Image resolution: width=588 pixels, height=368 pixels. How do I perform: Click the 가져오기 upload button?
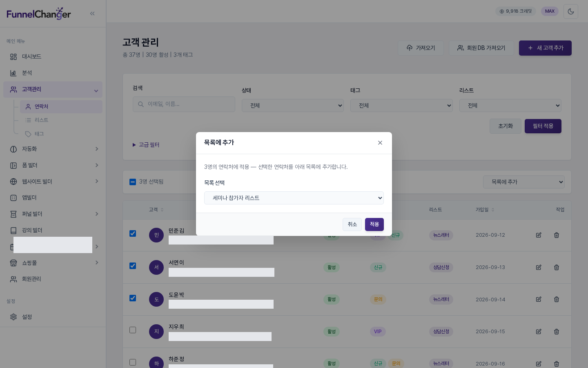421,48
